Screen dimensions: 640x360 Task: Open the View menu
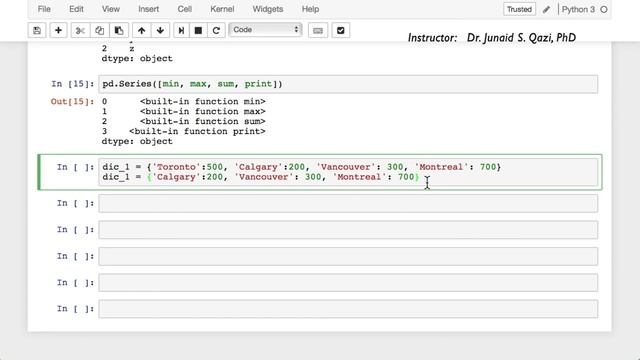(x=111, y=9)
